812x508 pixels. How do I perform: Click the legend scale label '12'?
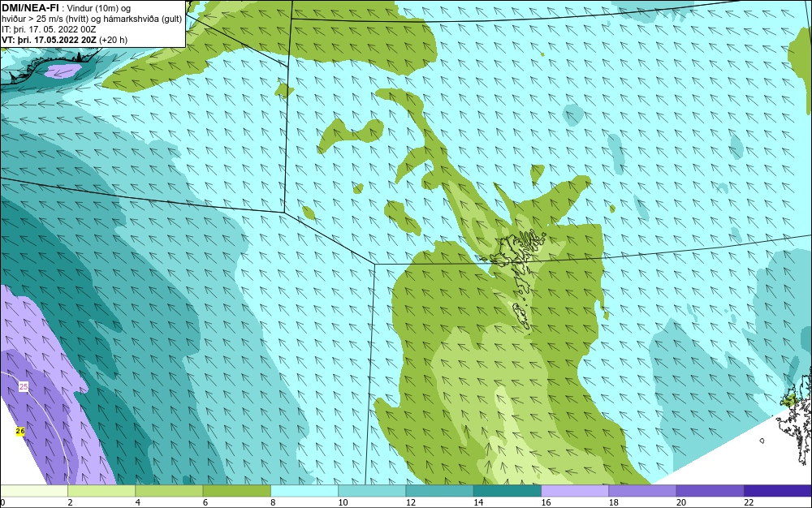click(x=411, y=502)
